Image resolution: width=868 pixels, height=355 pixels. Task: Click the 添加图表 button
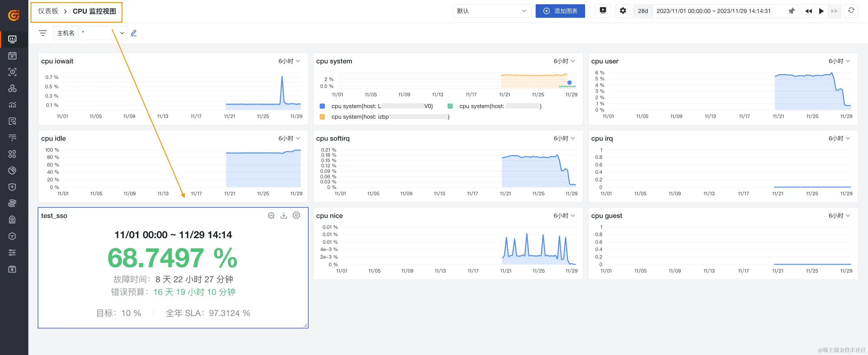560,11
